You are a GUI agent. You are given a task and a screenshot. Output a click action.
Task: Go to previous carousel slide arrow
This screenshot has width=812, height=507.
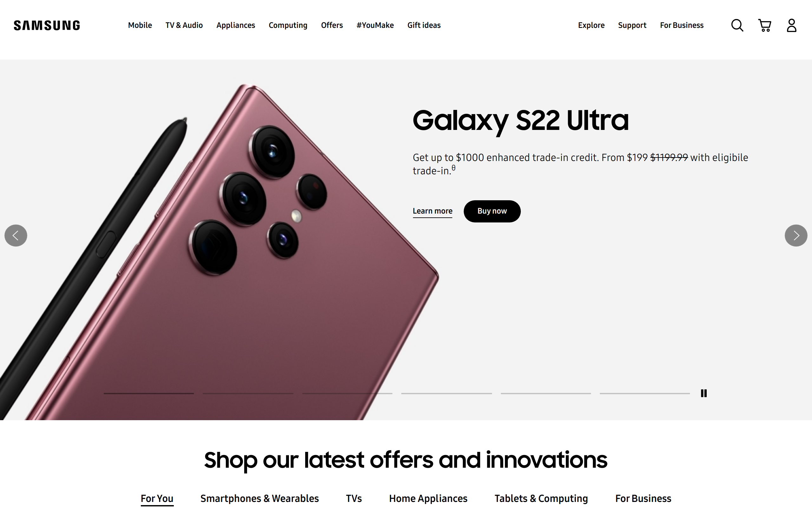16,235
